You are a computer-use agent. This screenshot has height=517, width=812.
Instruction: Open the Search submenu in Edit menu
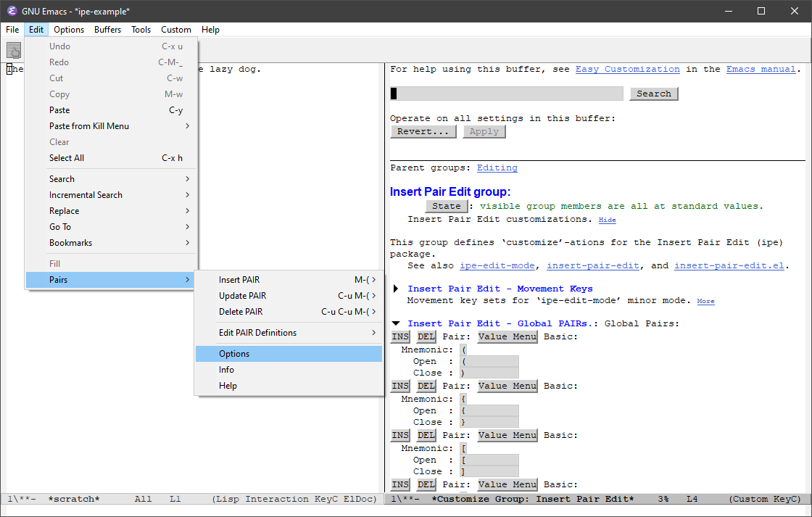[111, 178]
